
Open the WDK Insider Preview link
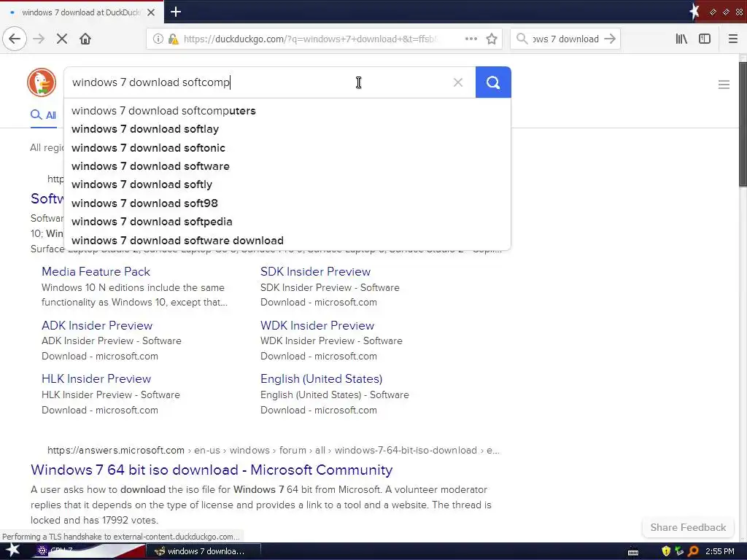(x=317, y=326)
